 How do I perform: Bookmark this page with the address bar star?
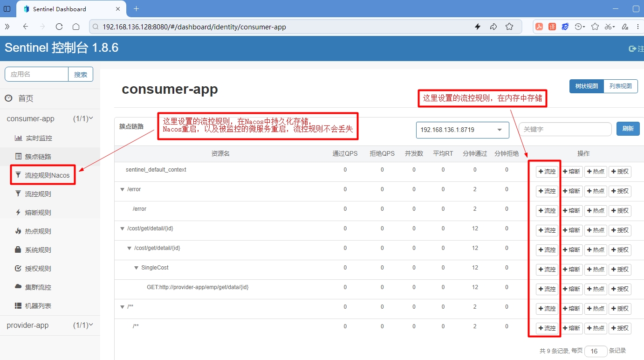(x=509, y=27)
